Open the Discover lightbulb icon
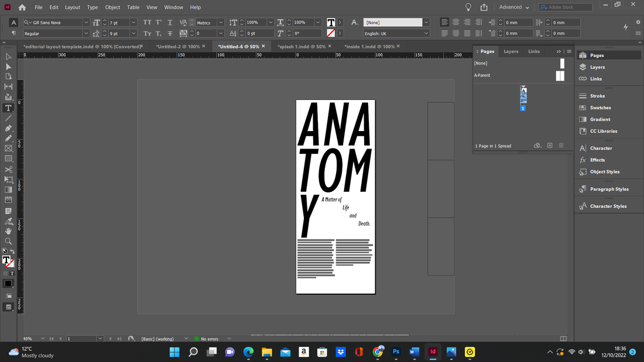The height and width of the screenshot is (362, 644). coord(468,7)
